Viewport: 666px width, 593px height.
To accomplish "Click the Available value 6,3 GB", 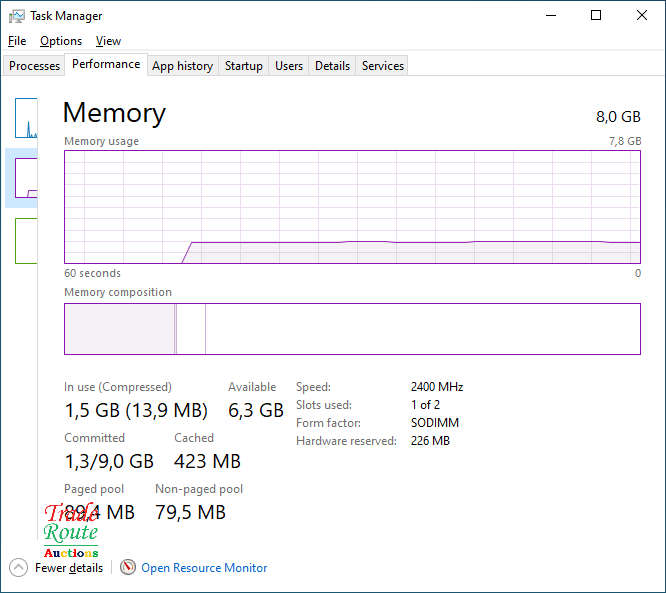I will (256, 410).
